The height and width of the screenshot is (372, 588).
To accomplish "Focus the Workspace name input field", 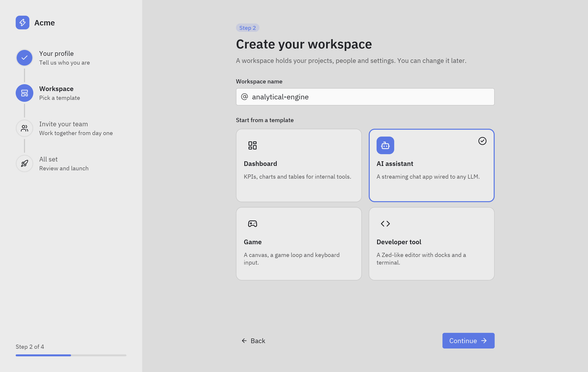I will (365, 97).
